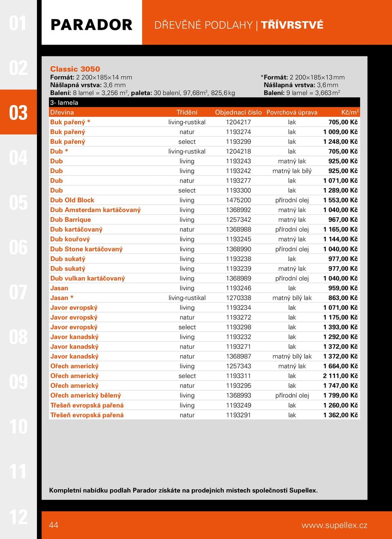392x539 pixels.
Task: Click price 959,00 Kč
Action: [343, 288]
